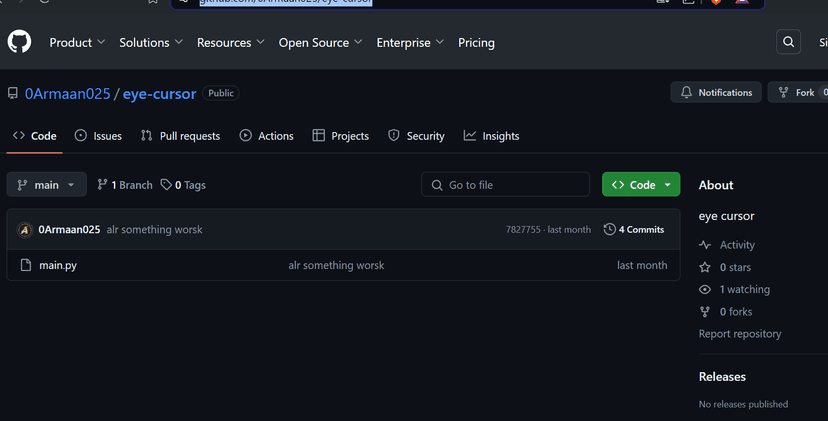Screen dimensions: 828x421
Task: Click the GitHub logo icon
Action: click(19, 42)
